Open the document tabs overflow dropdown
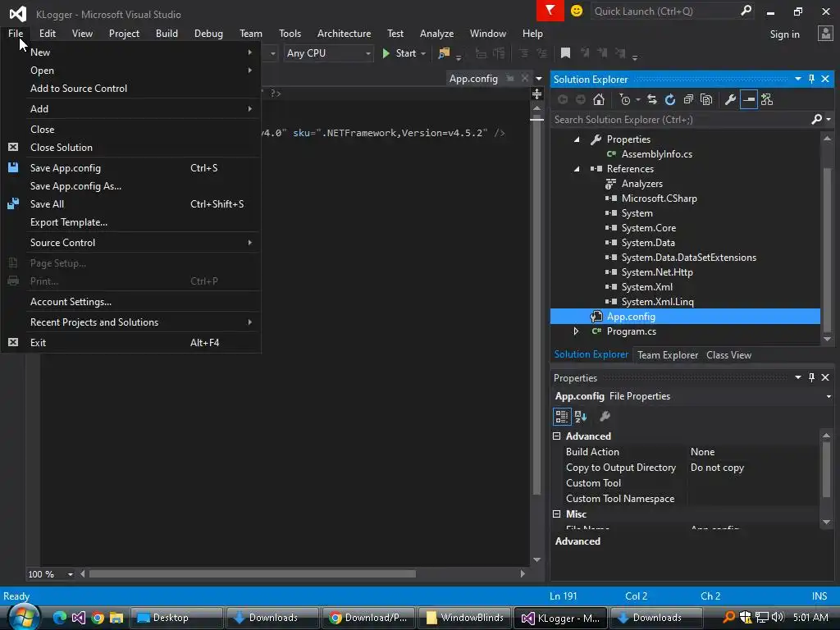The image size is (840, 630). (x=539, y=79)
